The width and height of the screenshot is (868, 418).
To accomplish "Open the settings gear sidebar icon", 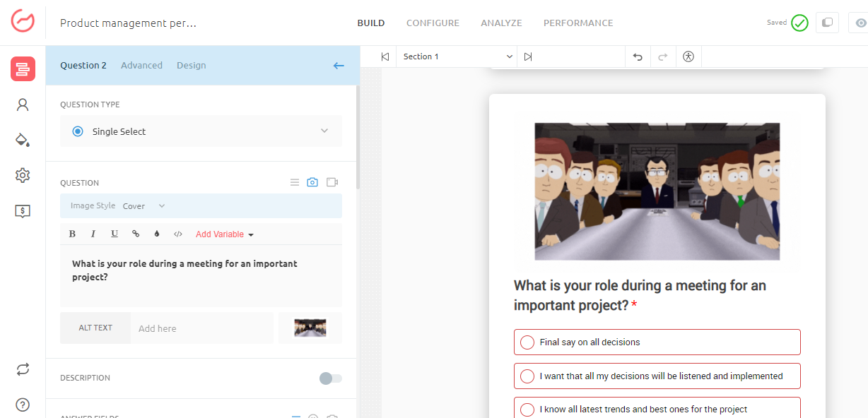I will tap(23, 175).
